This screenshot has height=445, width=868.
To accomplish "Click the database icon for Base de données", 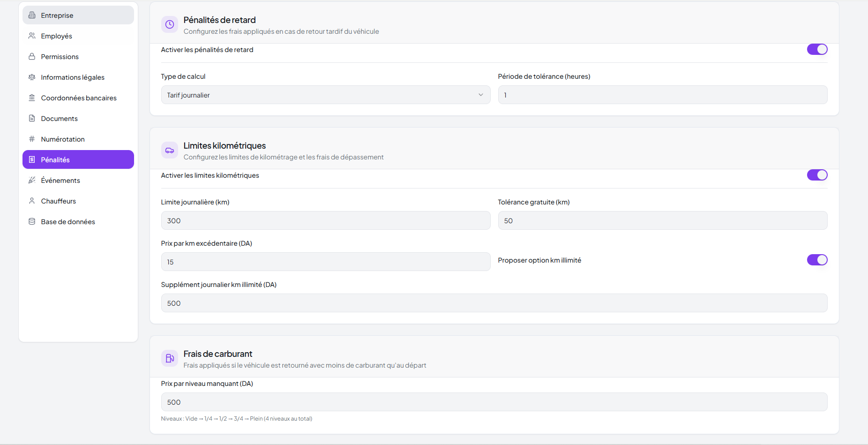I will point(32,222).
